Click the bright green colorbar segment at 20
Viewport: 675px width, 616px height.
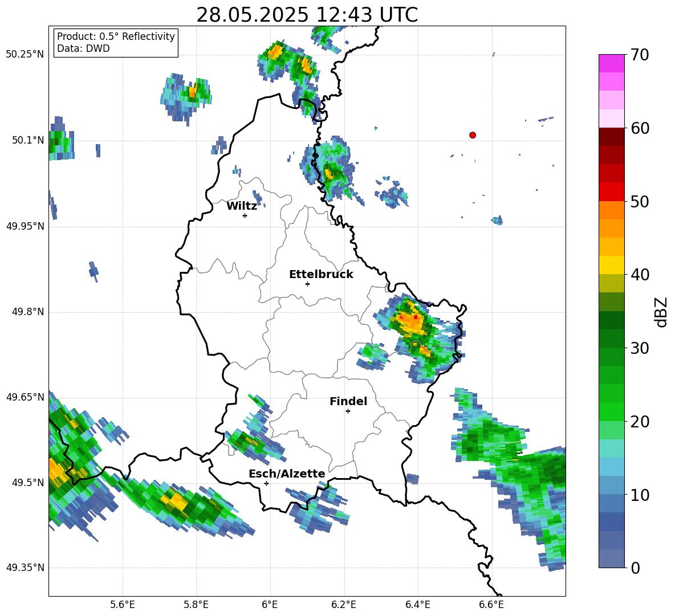[x=611, y=411]
